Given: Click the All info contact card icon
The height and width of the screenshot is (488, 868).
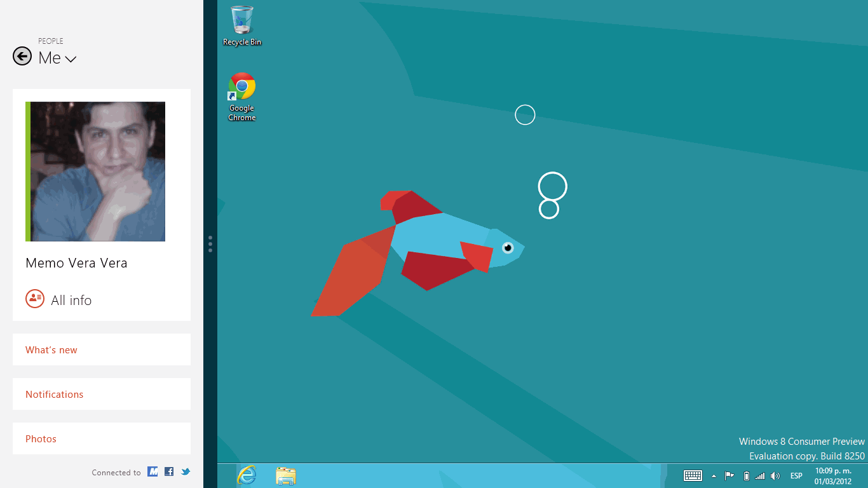Looking at the screenshot, I should 35,299.
